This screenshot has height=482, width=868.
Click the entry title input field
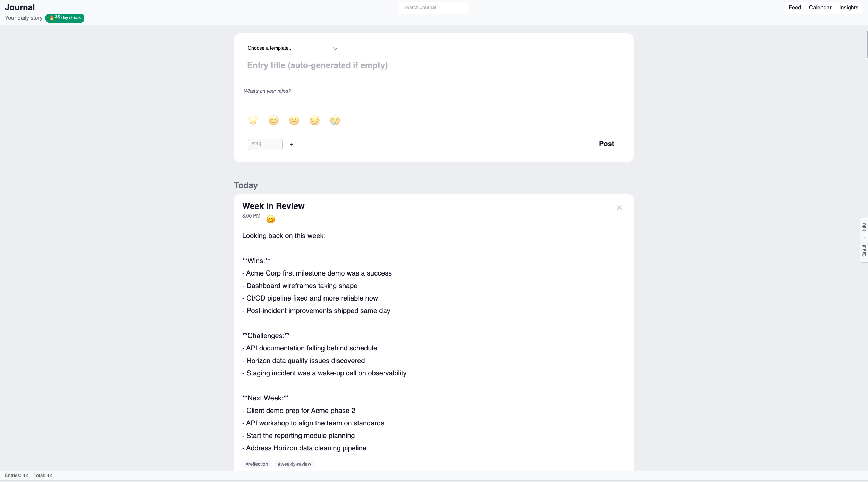(317, 65)
